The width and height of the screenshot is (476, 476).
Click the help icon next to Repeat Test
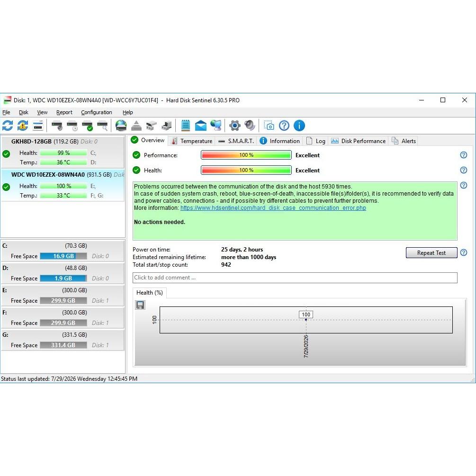tap(464, 252)
